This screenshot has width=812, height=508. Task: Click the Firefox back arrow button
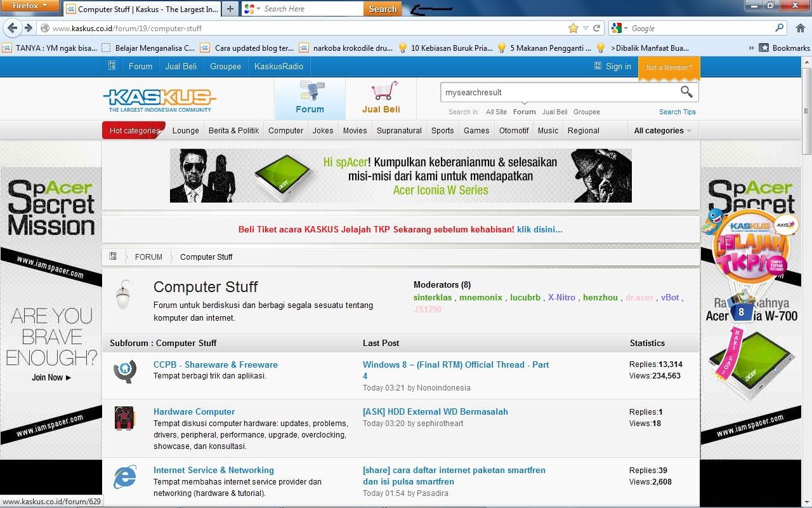12,28
